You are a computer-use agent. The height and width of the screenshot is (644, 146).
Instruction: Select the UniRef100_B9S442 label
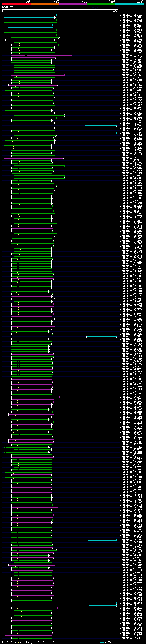pyautogui.click(x=131, y=158)
